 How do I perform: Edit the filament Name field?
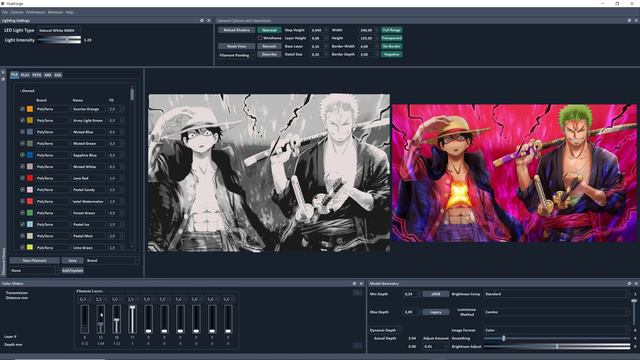34,270
